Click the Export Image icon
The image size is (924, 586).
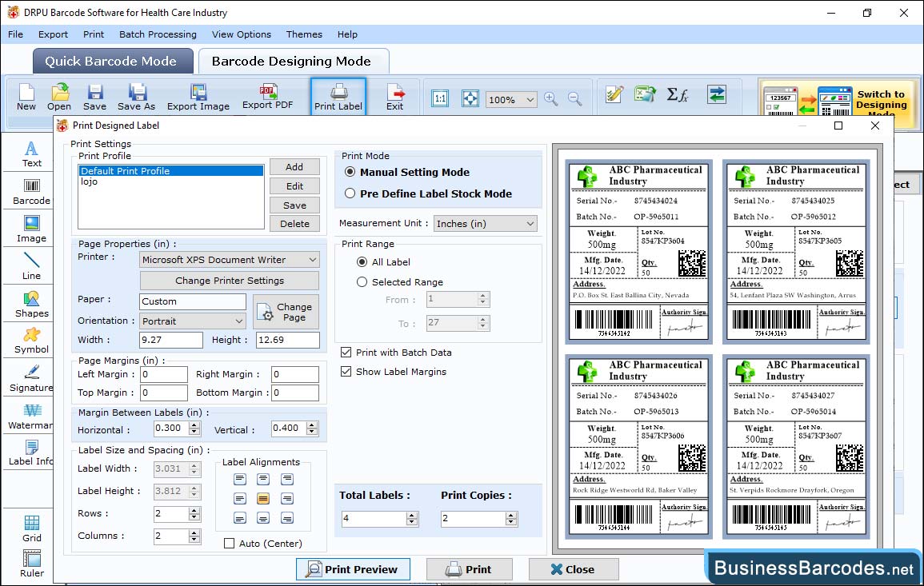tap(198, 98)
